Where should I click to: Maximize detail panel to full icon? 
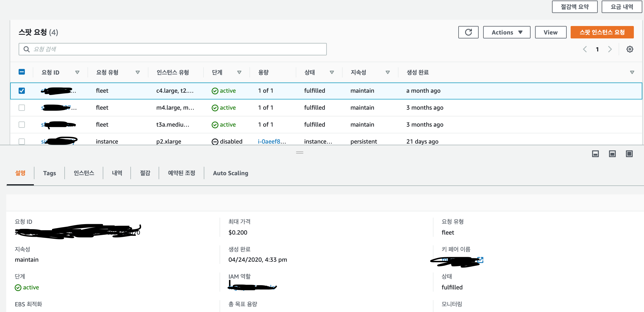point(629,154)
